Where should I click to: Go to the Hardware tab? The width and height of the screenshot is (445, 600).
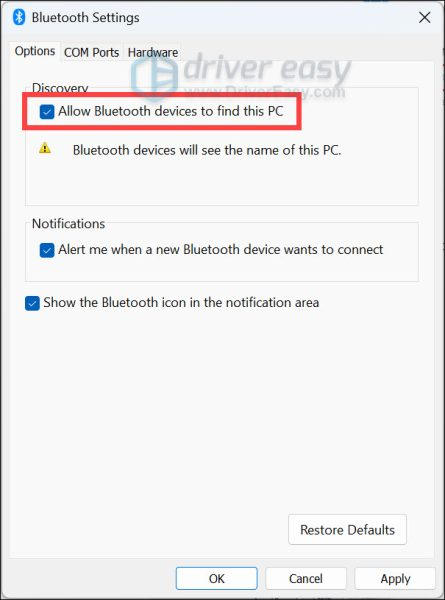click(153, 52)
